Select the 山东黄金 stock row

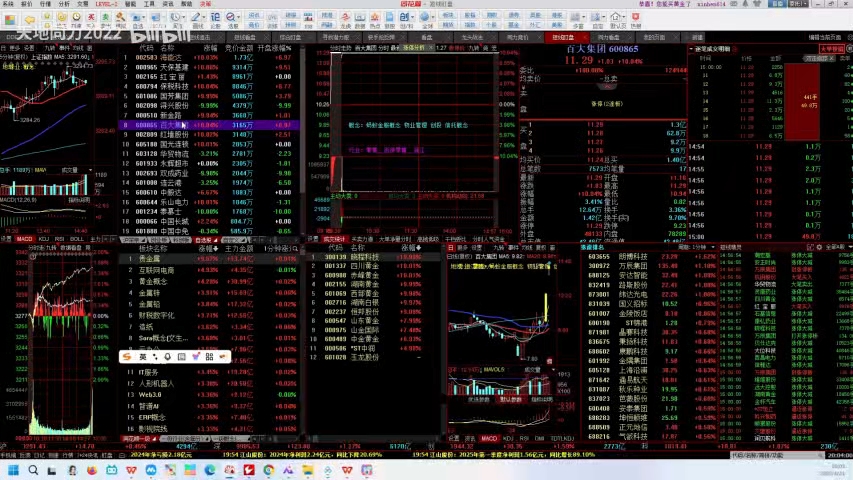(374, 321)
